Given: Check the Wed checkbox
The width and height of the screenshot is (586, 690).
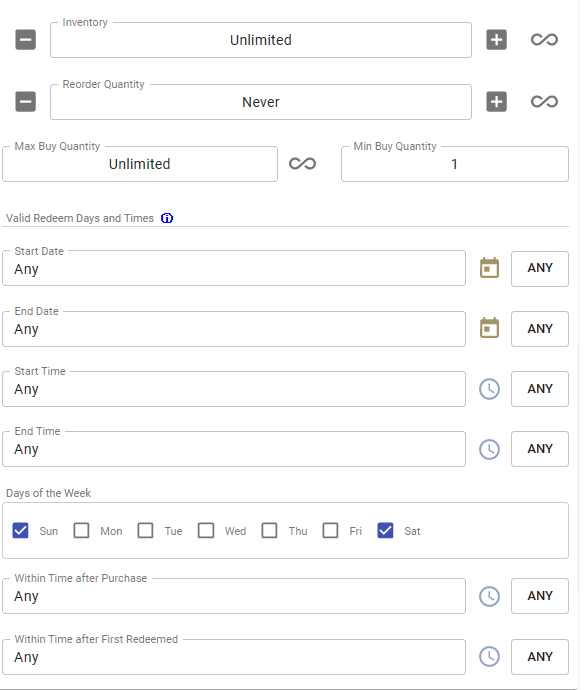Looking at the screenshot, I should 206,531.
